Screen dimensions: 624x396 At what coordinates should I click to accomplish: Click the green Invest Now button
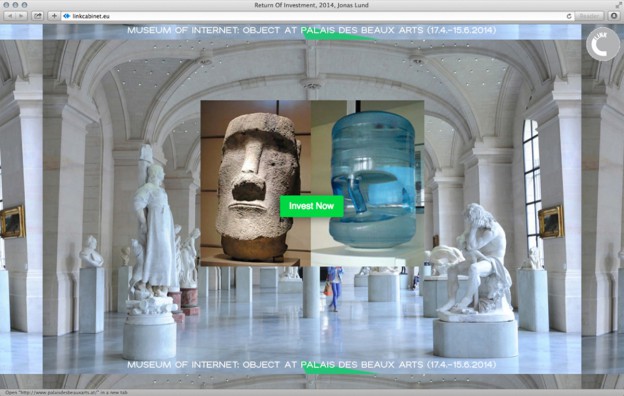tap(312, 206)
